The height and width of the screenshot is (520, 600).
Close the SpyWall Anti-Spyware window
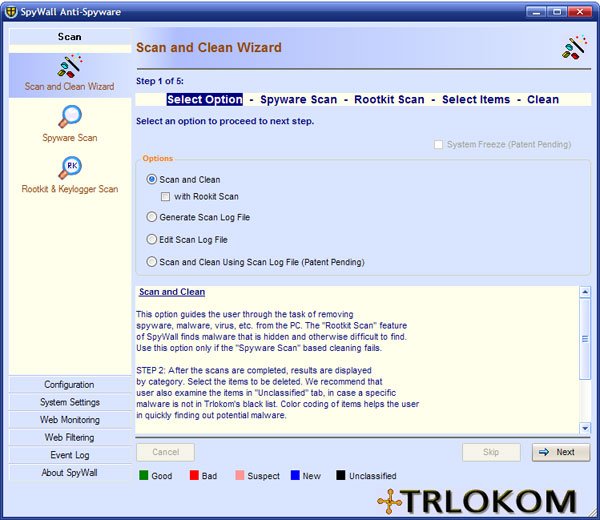pos(580,12)
